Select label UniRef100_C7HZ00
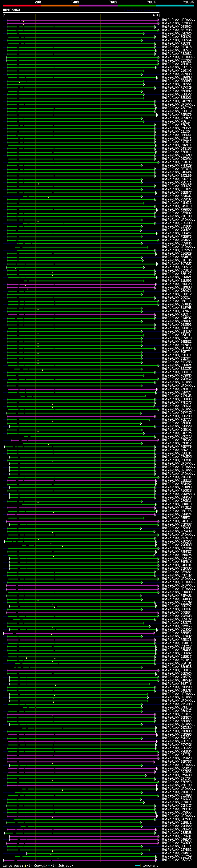This screenshot has width=197, height=868. (x=177, y=440)
